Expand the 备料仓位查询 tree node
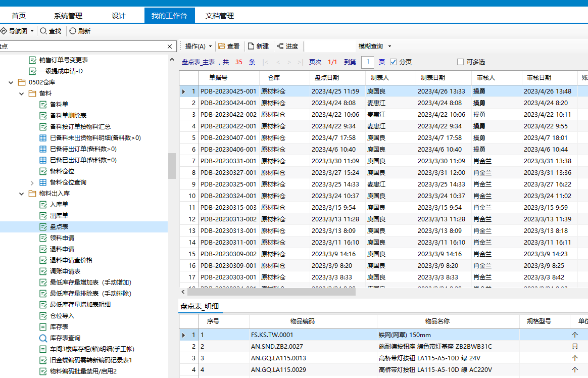Image resolution: width=588 pixels, height=378 pixels. point(32,182)
